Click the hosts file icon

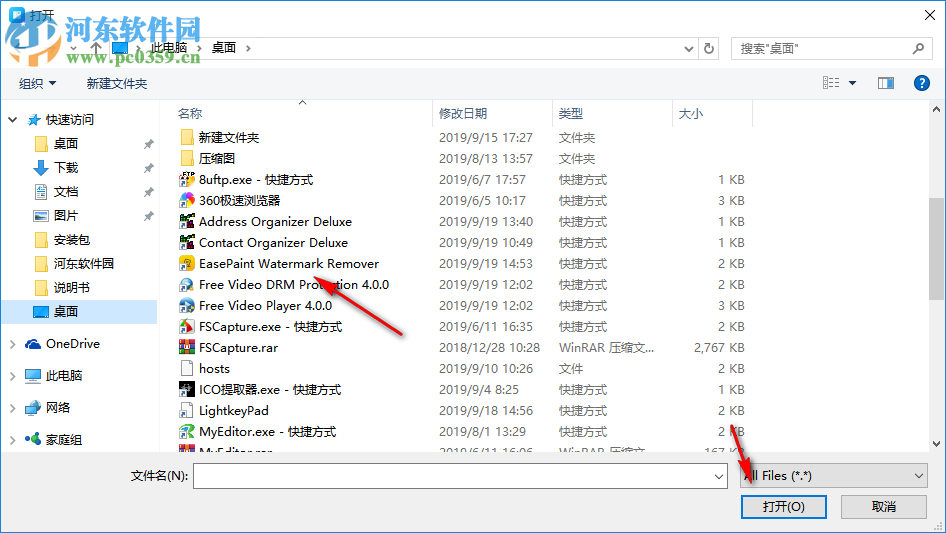(x=187, y=368)
